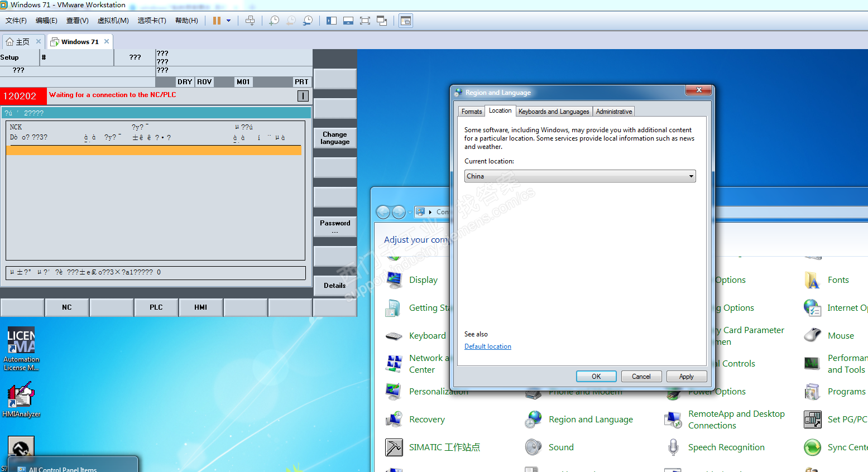Screen dimensions: 868x472
Task: Open the Display icon in Control Panel
Action: click(394, 280)
